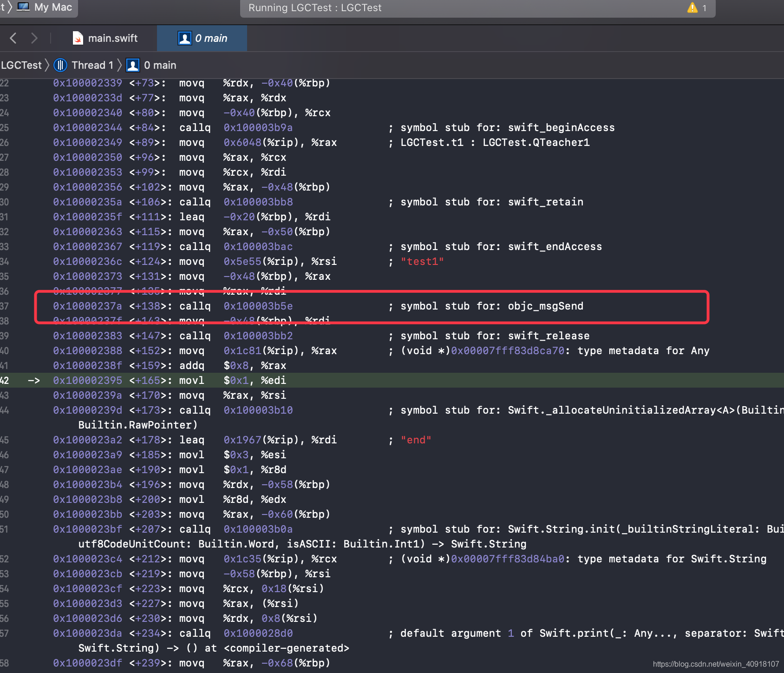Click the movl $0x3, %esi instruction
Image resolution: width=784 pixels, height=673 pixels.
pos(233,455)
